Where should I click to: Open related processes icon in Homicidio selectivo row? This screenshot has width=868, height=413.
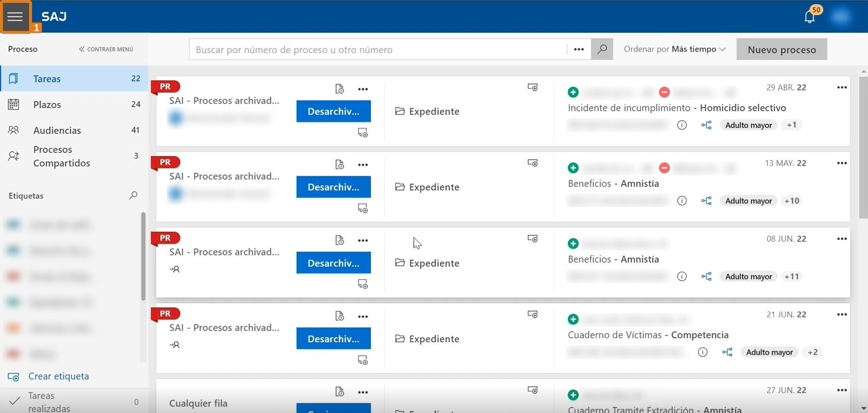pyautogui.click(x=706, y=125)
